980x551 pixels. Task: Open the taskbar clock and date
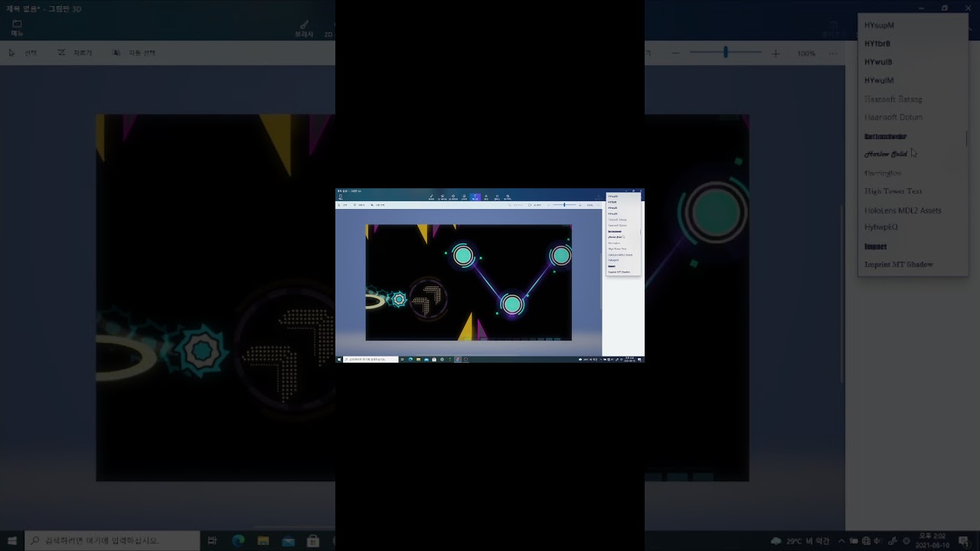coord(629,360)
